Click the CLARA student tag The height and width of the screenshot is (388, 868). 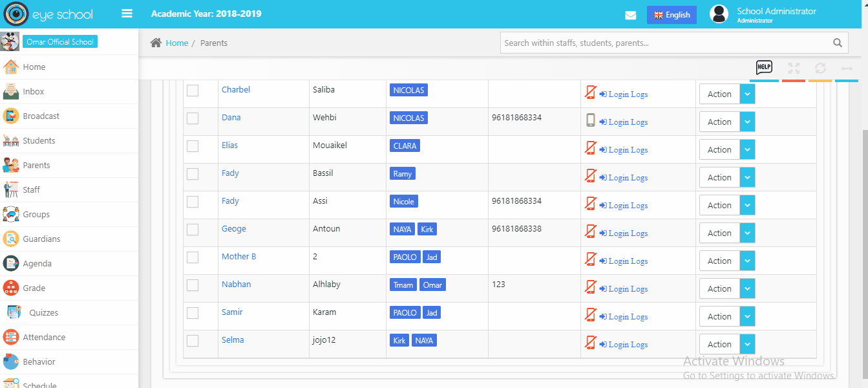click(405, 145)
